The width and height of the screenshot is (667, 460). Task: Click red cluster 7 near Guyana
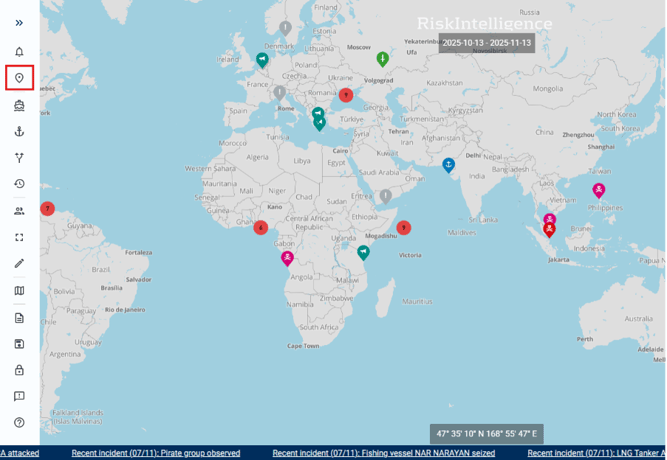tap(48, 209)
